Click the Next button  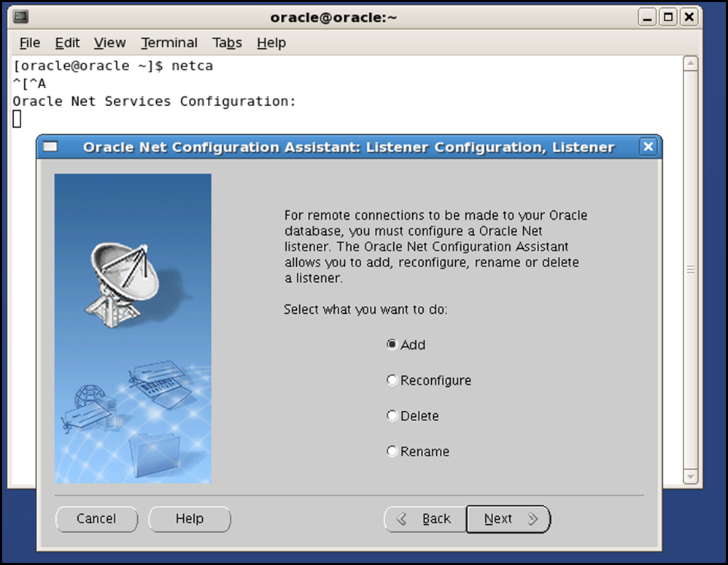click(x=508, y=519)
